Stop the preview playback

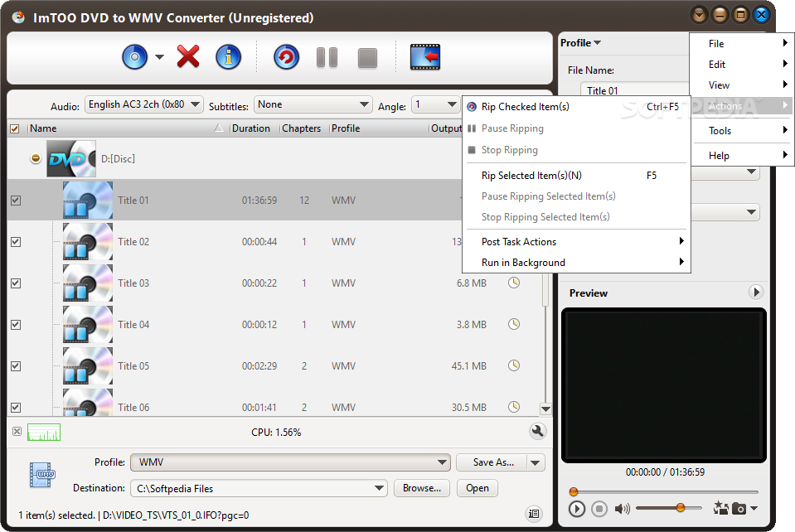[599, 508]
